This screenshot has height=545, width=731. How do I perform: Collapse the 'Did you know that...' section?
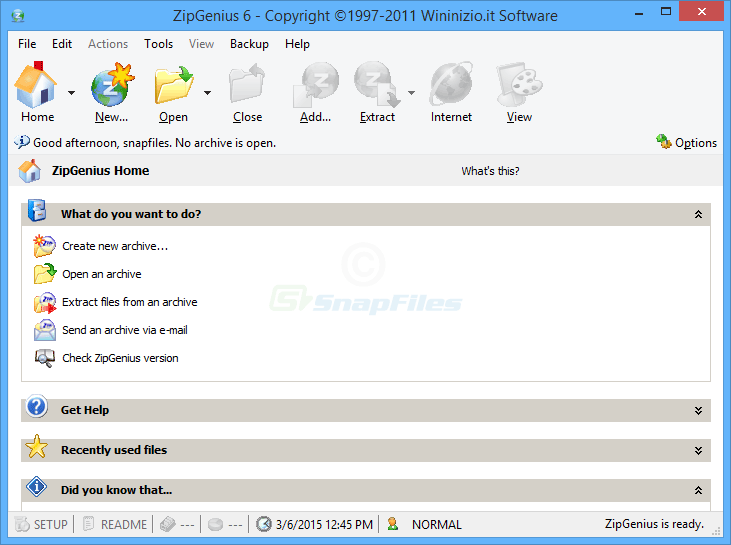(698, 490)
